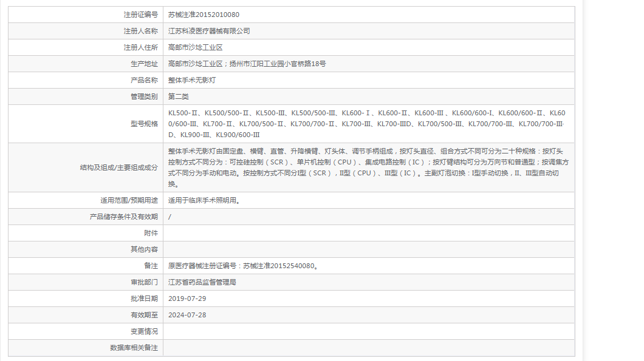The width and height of the screenshot is (644, 361).
Task: Click structure description mentioning SCR and CPU
Action: point(368,168)
